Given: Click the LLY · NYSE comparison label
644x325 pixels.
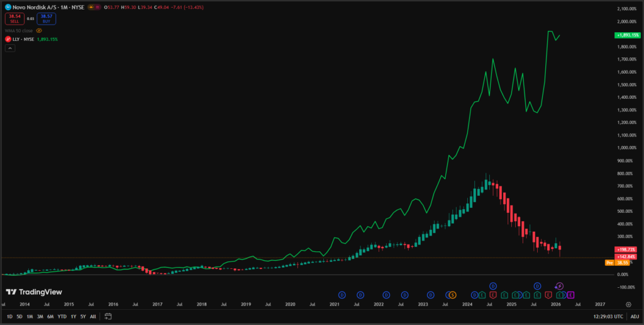Looking at the screenshot, I should 23,39.
